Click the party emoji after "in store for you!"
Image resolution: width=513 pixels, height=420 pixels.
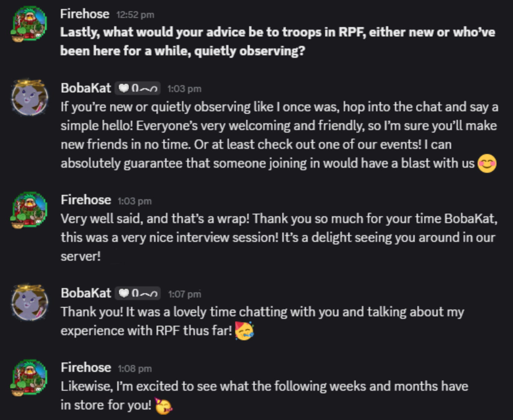click(163, 405)
